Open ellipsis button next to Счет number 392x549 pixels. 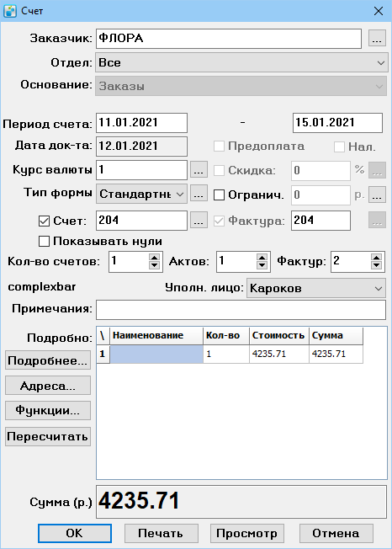pos(199,221)
